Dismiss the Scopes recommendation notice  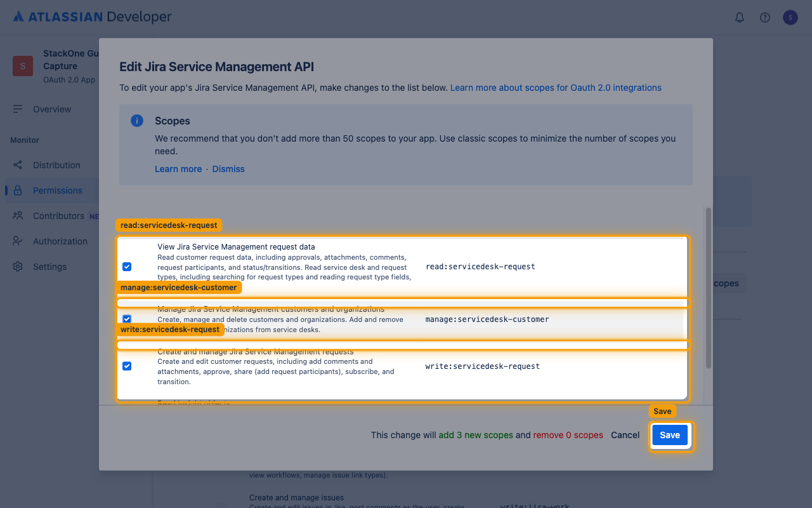[228, 169]
